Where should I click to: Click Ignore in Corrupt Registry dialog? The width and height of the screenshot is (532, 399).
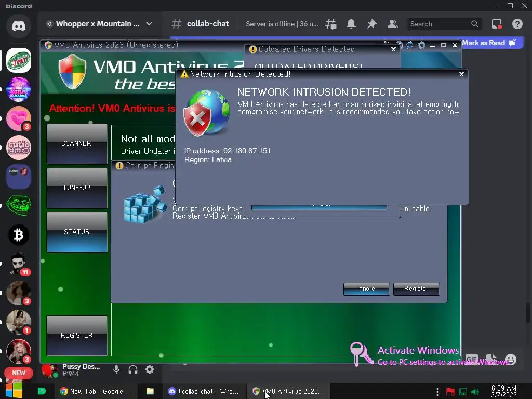click(366, 289)
